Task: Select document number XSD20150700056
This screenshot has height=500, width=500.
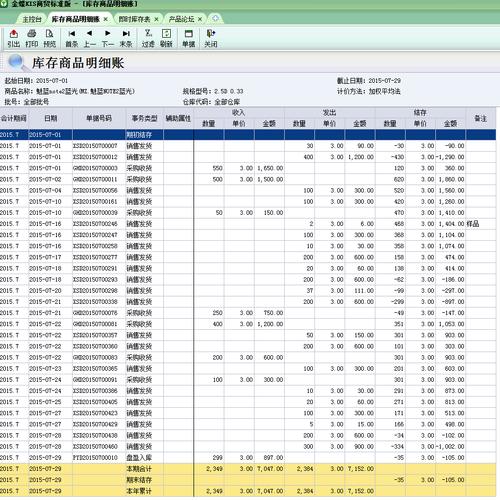Action: [95, 190]
